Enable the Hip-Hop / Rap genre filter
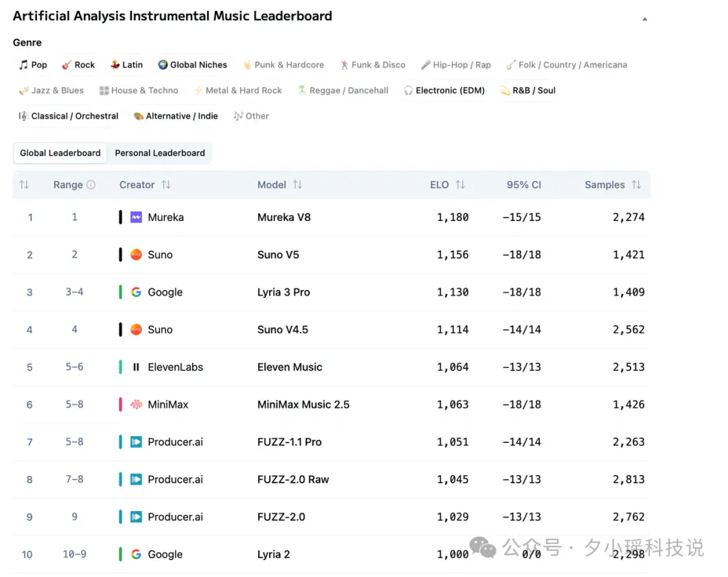 pyautogui.click(x=456, y=65)
